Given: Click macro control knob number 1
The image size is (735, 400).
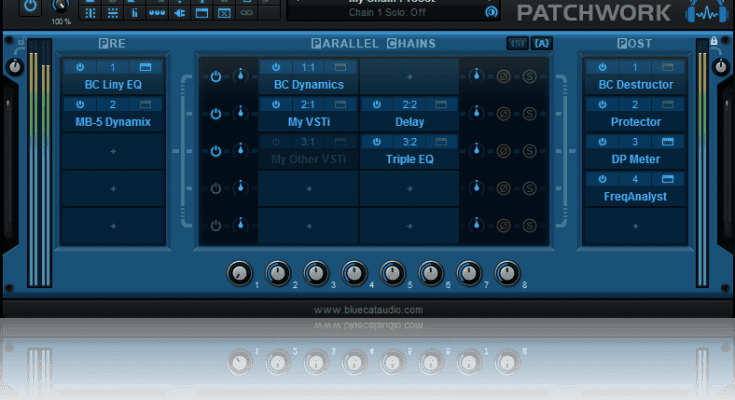Looking at the screenshot, I should tap(239, 273).
